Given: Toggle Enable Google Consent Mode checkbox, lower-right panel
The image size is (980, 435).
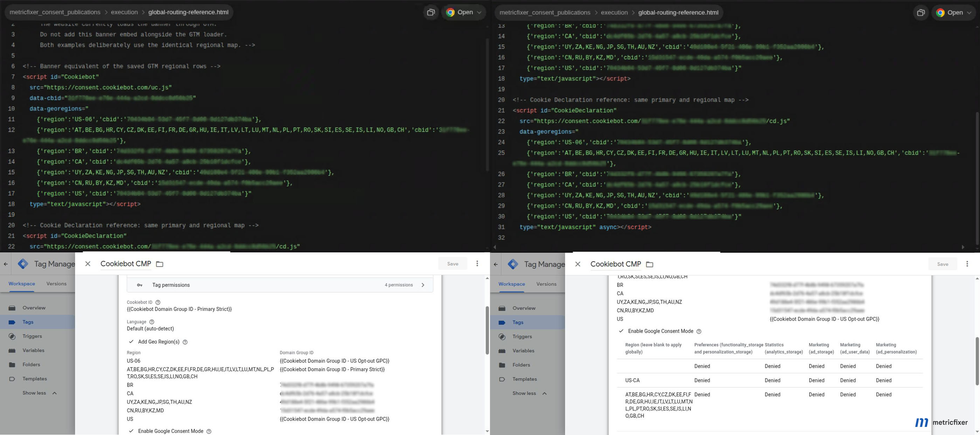Looking at the screenshot, I should [621, 331].
